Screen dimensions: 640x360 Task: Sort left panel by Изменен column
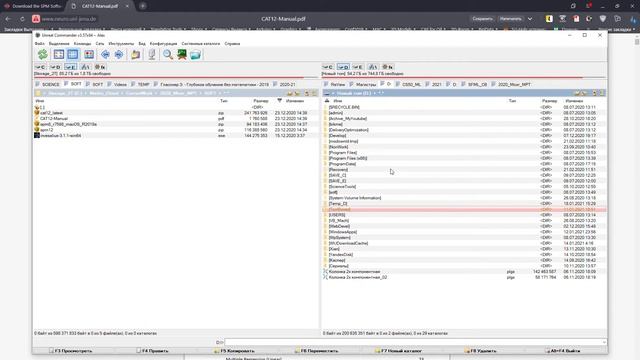(295, 101)
